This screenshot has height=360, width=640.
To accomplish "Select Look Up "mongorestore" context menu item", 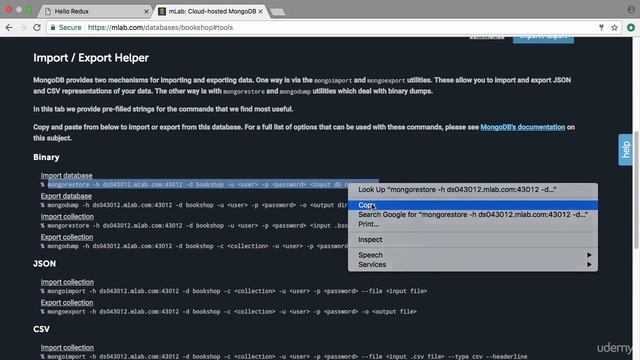I will 473,189.
